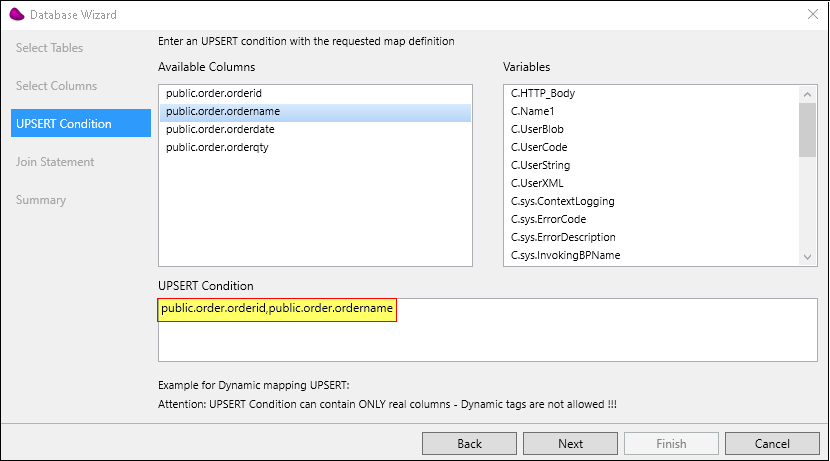Screen dimensions: 830x461
Task: Click inside the UPSERT Condition text field
Action: (x=488, y=330)
